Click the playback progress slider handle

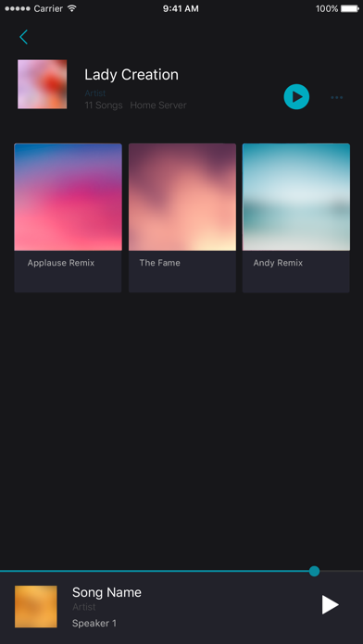pyautogui.click(x=314, y=571)
